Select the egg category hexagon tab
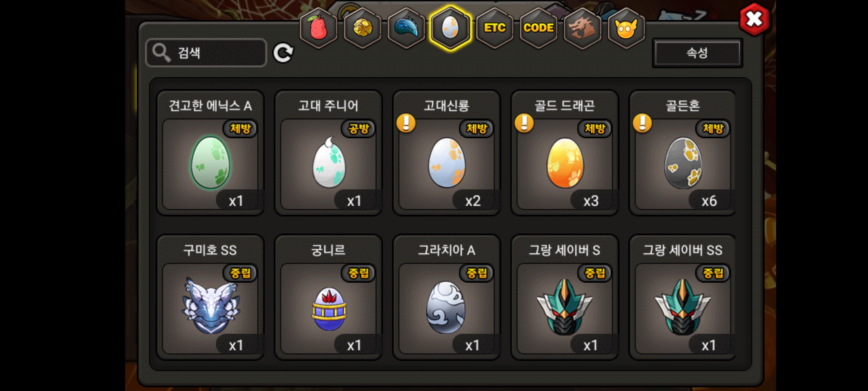 coord(451,28)
